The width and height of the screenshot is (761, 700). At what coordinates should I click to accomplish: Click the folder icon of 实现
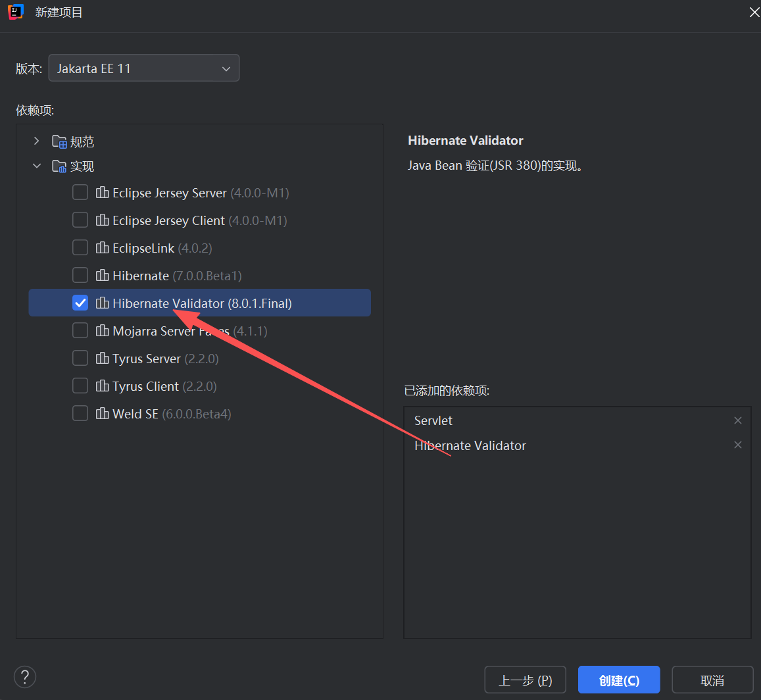click(59, 166)
